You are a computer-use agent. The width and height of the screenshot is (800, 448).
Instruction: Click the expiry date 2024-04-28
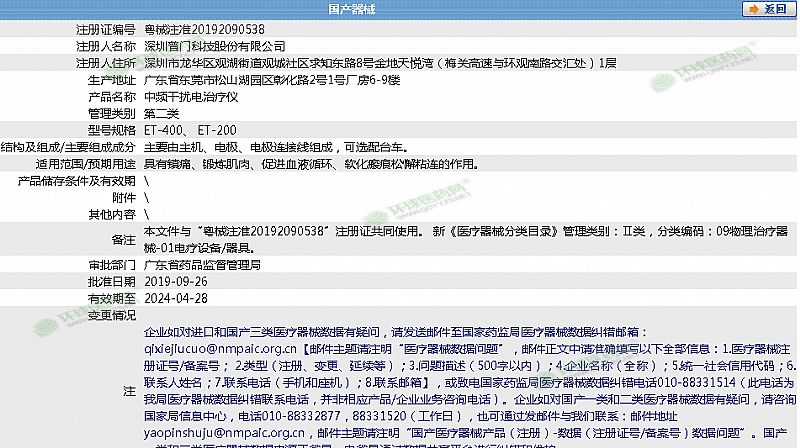(176, 298)
